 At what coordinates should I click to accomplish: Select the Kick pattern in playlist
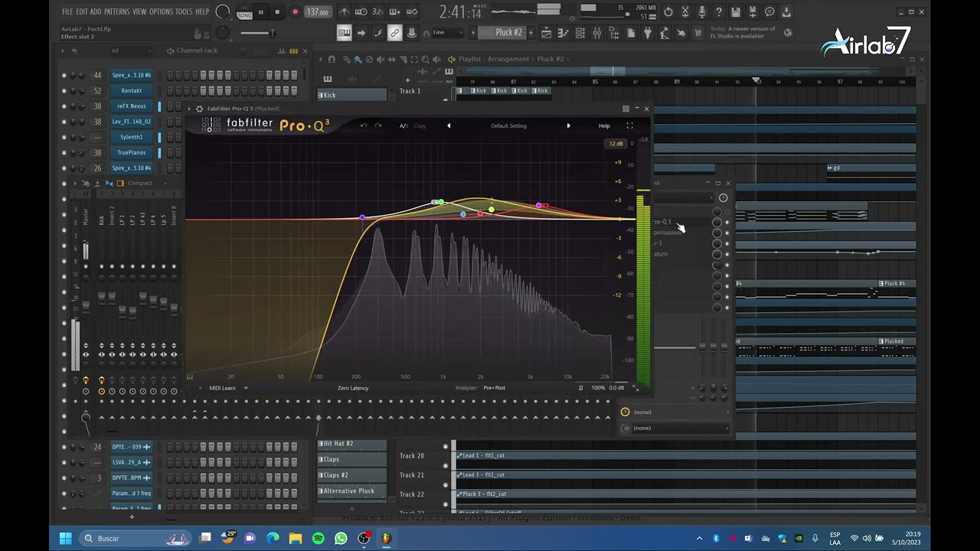pos(353,95)
